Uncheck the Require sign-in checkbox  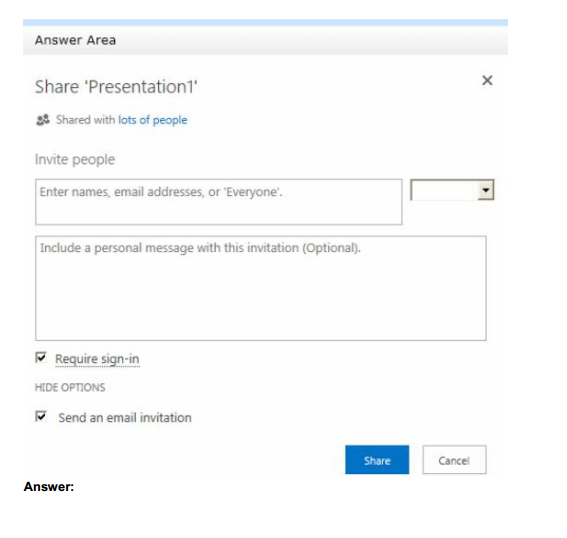(41, 358)
